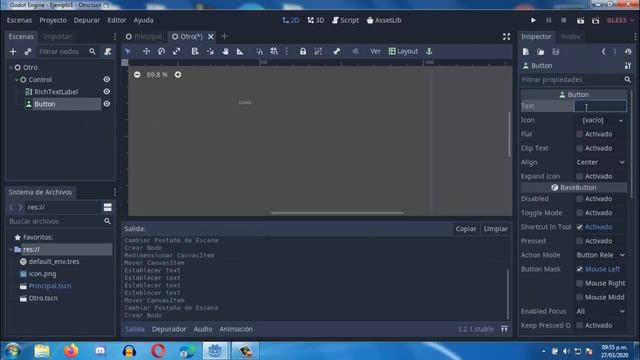Collapse the Control node children
The height and width of the screenshot is (360, 640).
tap(16, 80)
